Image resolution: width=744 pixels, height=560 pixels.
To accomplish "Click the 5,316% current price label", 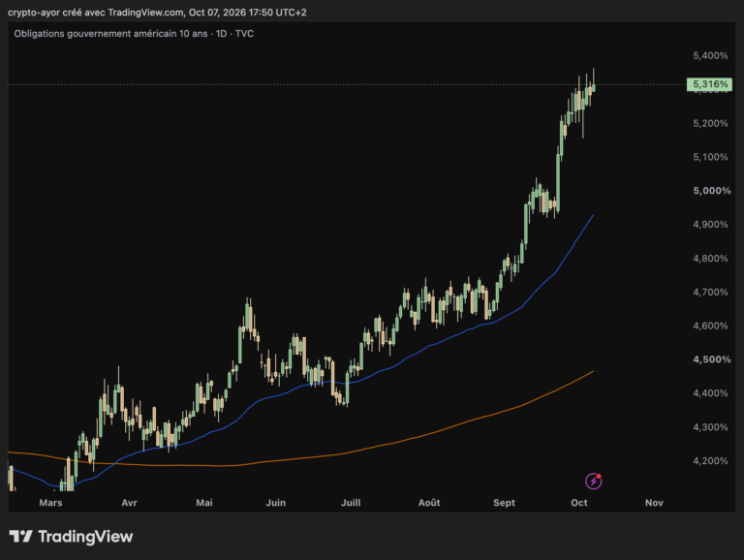I will coord(709,84).
